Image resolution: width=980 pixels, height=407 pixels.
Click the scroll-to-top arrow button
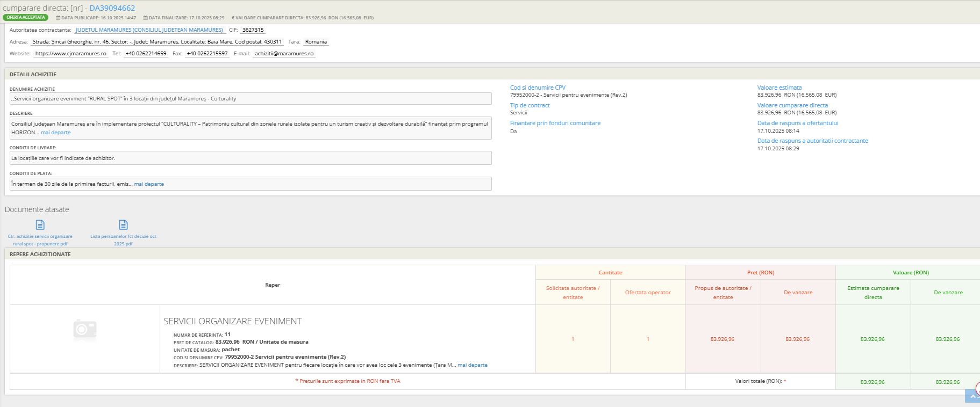972,396
